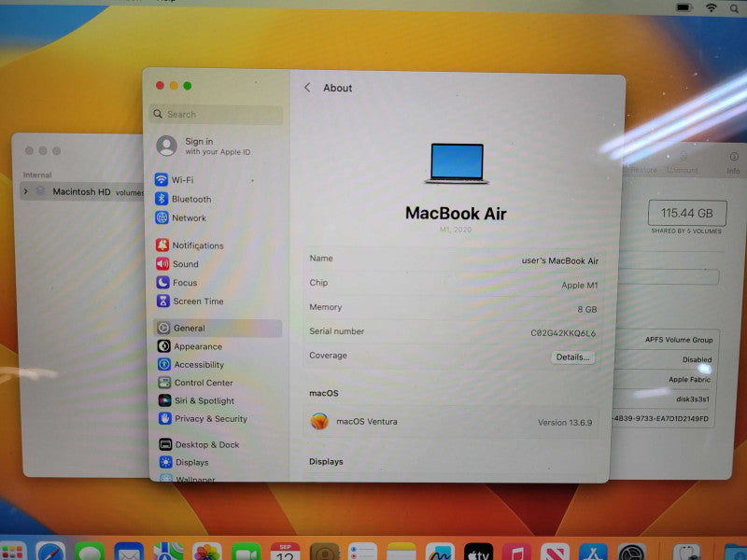The width and height of the screenshot is (747, 560).
Task: Open Notes from the Dock
Action: (402, 553)
